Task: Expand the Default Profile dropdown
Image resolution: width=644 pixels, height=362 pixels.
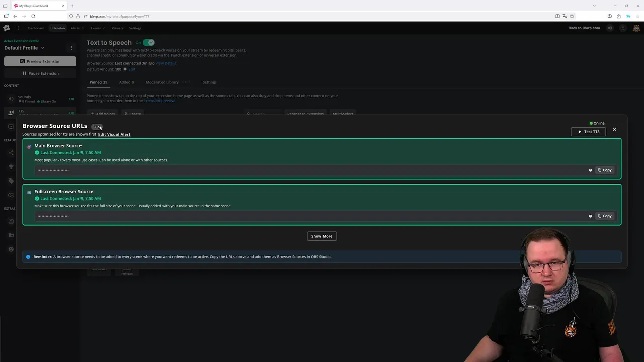Action: tap(24, 48)
